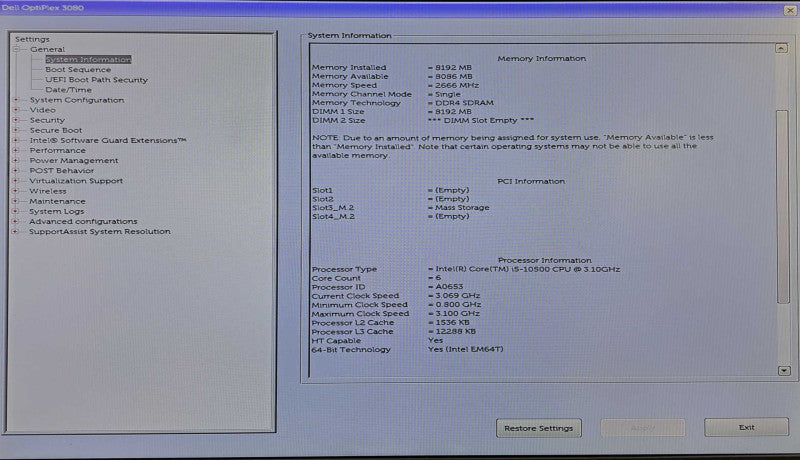Expand SupportAssist System Resolution node

(x=16, y=231)
